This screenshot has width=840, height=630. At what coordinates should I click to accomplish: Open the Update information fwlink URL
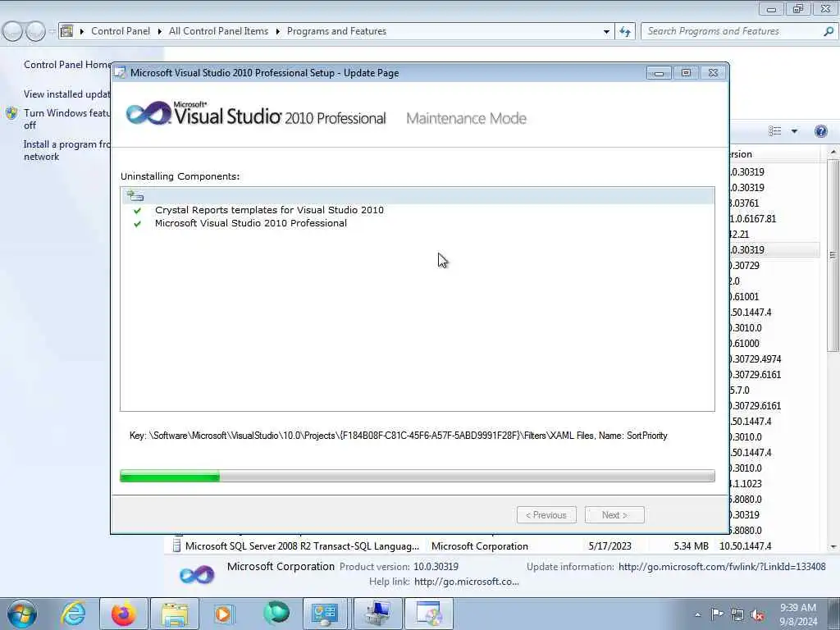point(722,566)
